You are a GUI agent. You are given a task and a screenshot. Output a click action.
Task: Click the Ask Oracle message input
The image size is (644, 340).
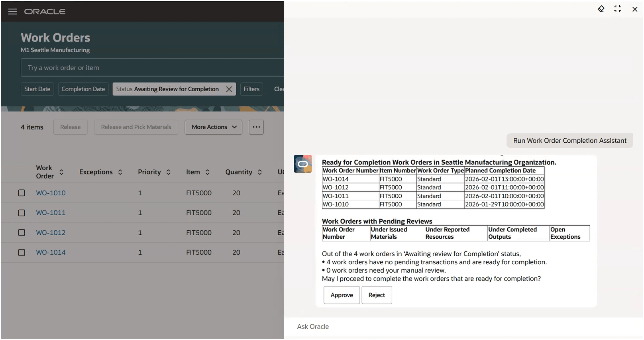point(464,327)
